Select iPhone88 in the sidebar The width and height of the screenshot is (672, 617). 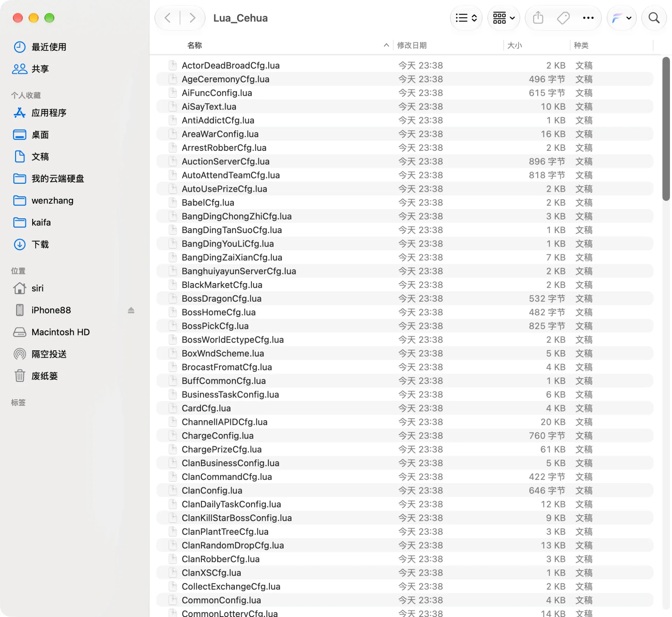click(51, 310)
